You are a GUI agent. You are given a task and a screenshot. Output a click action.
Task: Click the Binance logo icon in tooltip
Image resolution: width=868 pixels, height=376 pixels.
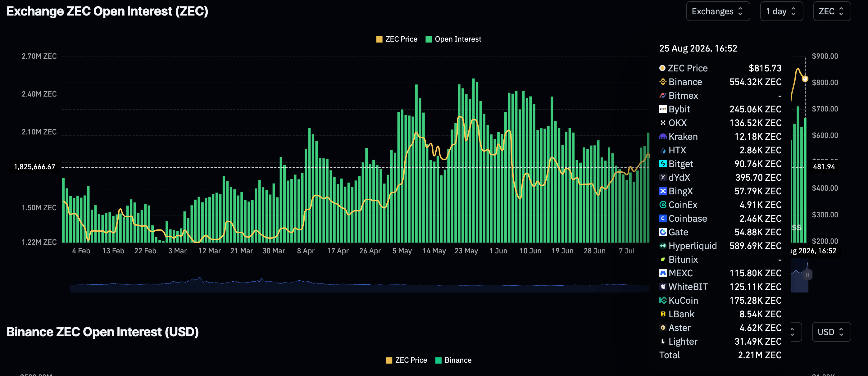[662, 82]
